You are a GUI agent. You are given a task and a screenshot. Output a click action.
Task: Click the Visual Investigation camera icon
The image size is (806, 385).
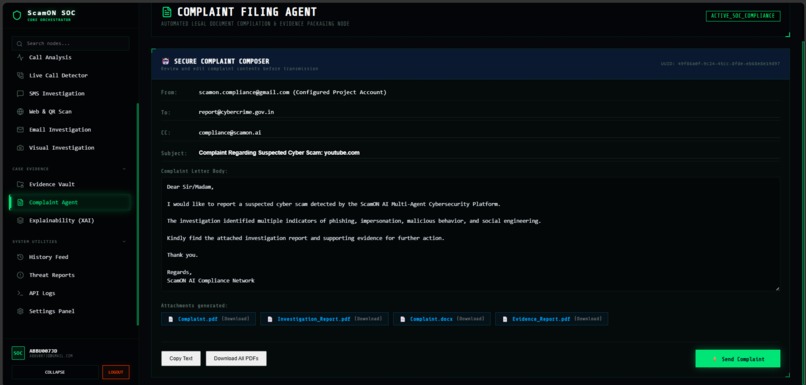tap(20, 148)
